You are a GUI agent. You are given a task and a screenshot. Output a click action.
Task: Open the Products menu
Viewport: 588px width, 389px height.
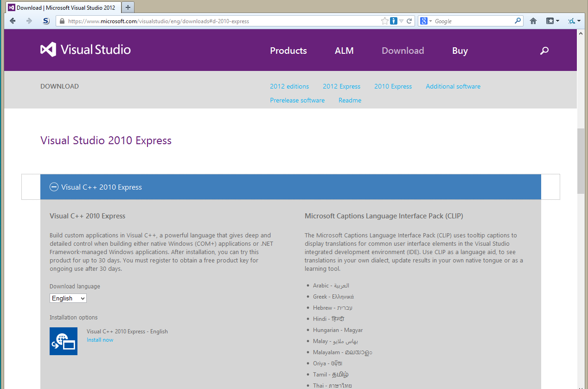pyautogui.click(x=288, y=51)
